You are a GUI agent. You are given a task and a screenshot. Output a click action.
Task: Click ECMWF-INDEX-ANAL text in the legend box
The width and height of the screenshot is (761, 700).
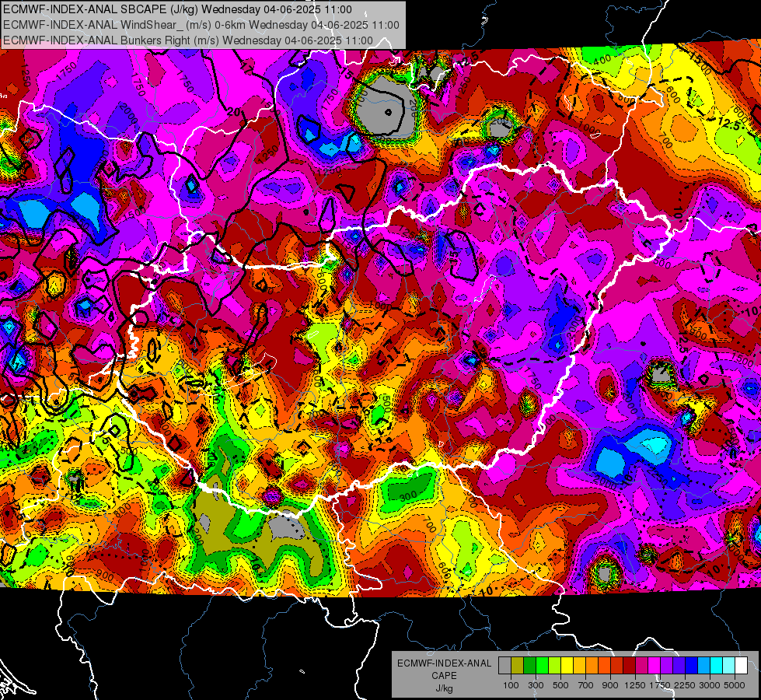(x=445, y=663)
